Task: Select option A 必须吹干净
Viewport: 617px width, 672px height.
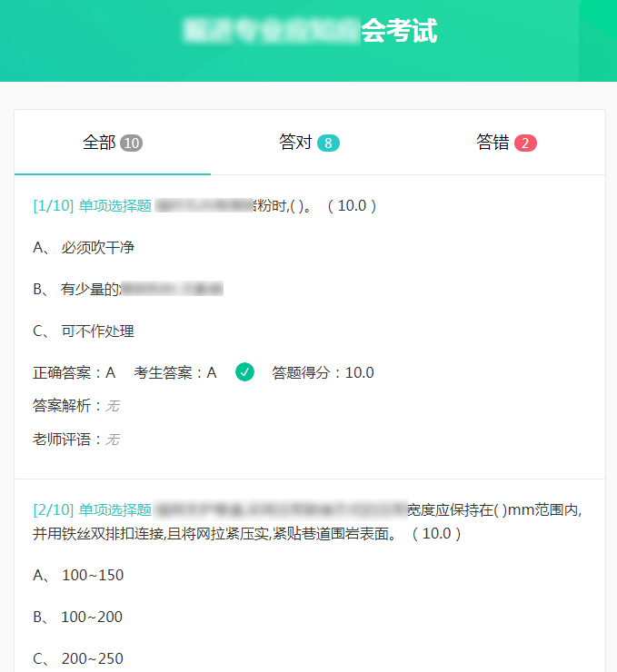Action: (84, 247)
